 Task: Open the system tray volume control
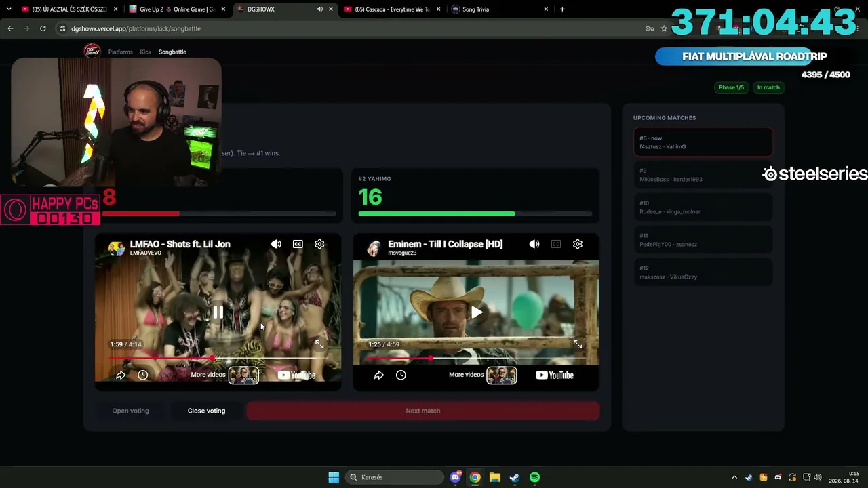818,477
